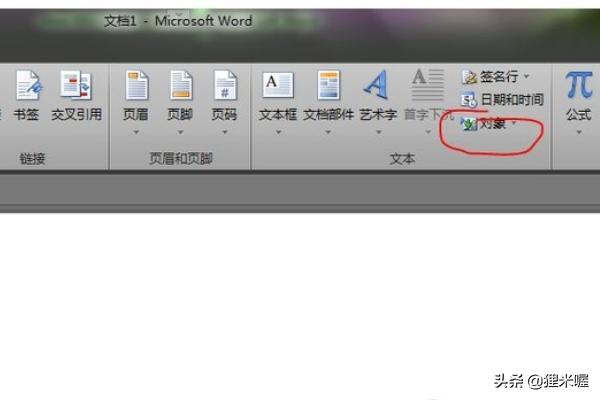The height and width of the screenshot is (400, 600).
Task: Expand the Text Box (文本框) dropdown arrow
Action: (x=278, y=132)
